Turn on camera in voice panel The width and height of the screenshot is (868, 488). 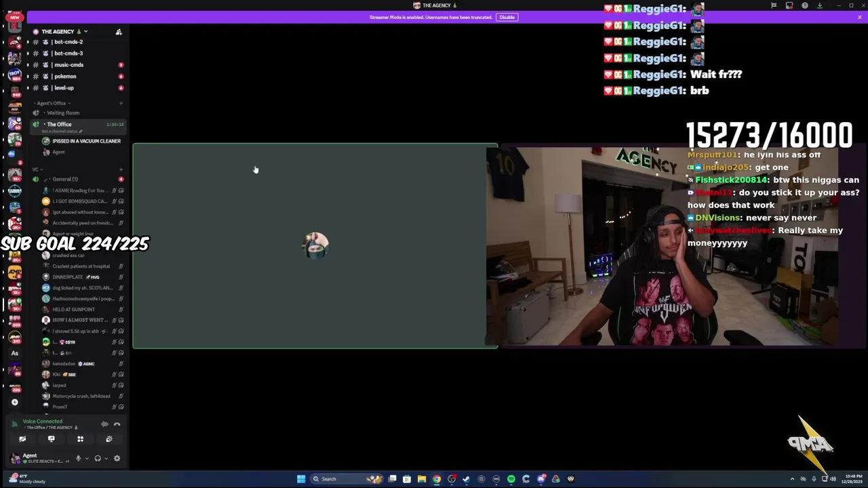point(22,439)
